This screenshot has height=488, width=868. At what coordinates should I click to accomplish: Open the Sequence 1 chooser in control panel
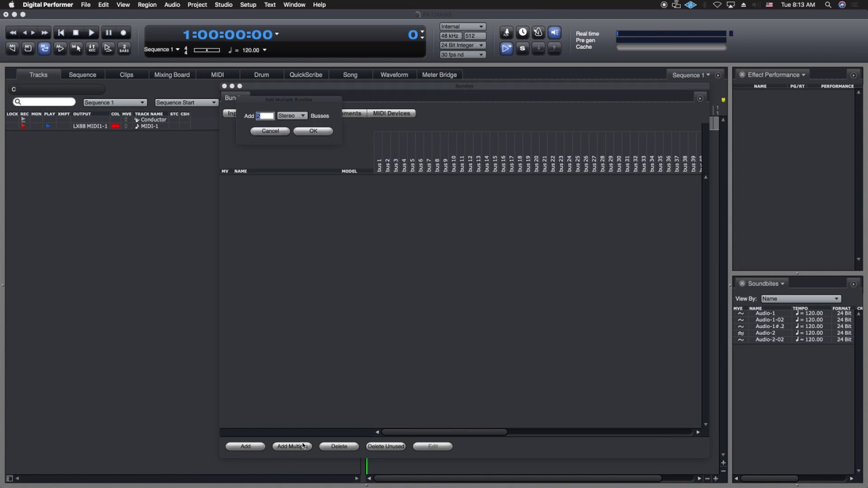(x=161, y=49)
